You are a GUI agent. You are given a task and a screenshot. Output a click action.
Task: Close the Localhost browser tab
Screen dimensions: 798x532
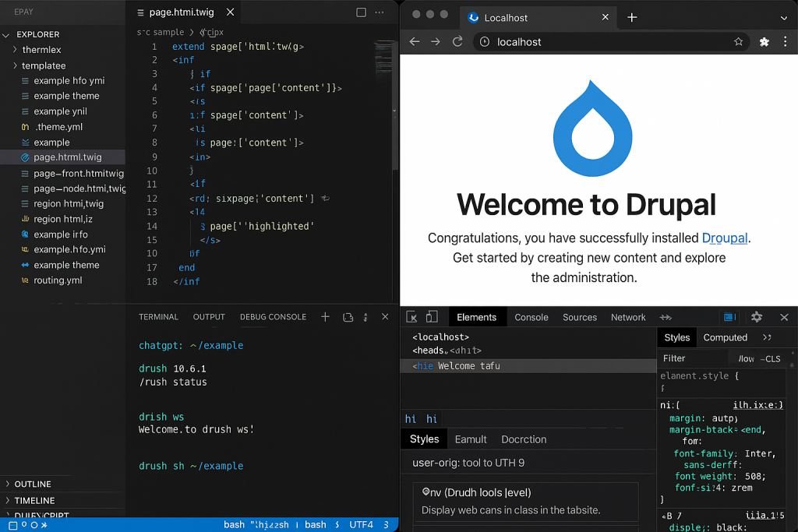[x=605, y=17]
